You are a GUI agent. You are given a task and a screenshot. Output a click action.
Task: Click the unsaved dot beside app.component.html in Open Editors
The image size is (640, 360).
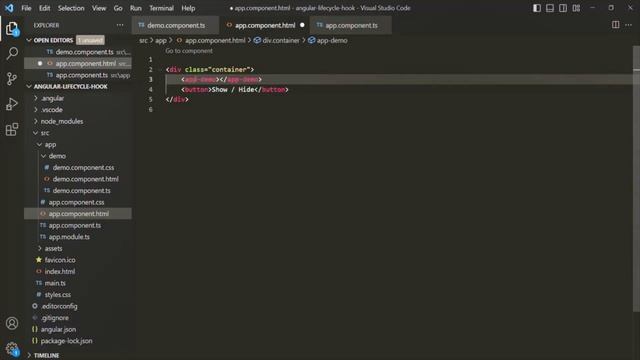pos(40,63)
